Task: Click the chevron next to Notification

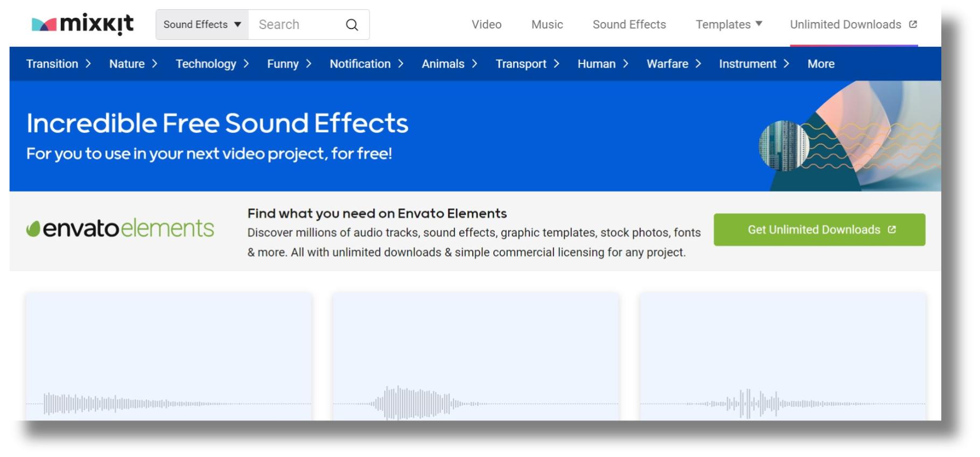Action: pos(401,64)
